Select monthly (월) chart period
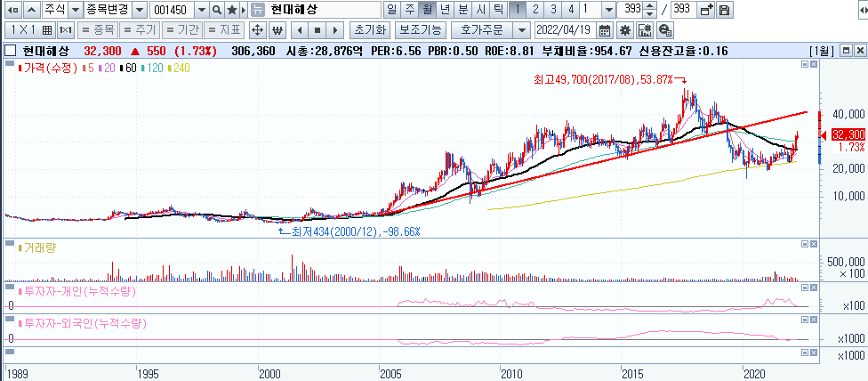This screenshot has height=381, width=868. [x=427, y=10]
